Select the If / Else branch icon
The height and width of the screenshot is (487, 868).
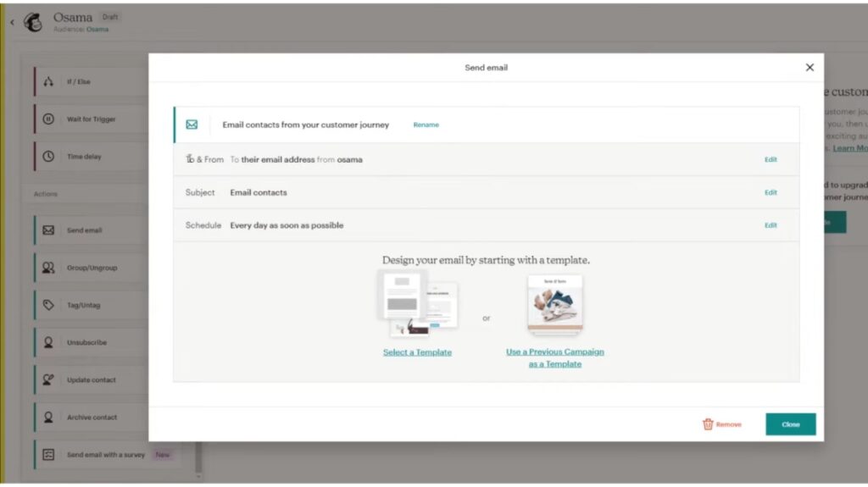pos(48,82)
